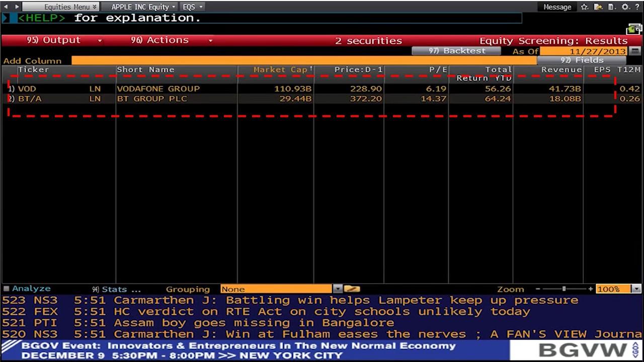
Task: Open the settings gear icon
Action: point(625,7)
